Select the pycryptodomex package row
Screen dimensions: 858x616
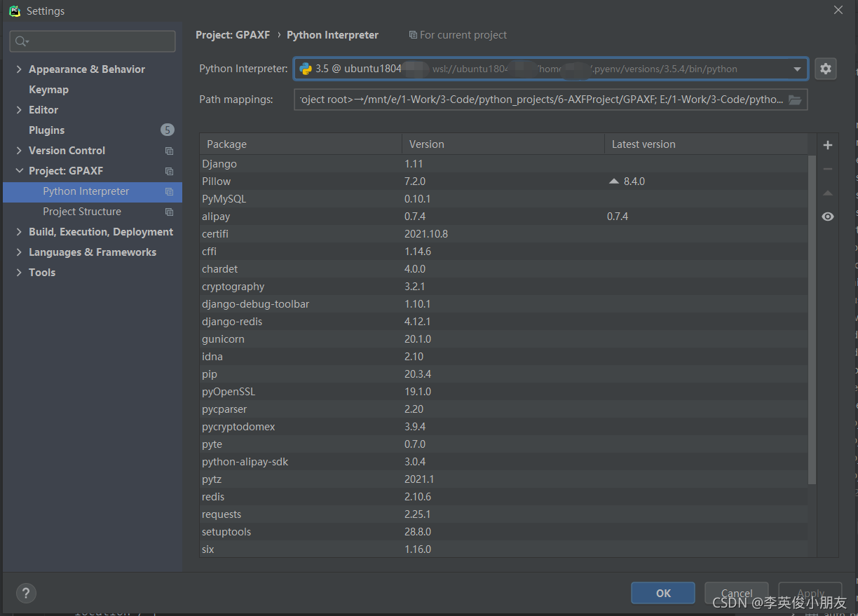click(503, 427)
